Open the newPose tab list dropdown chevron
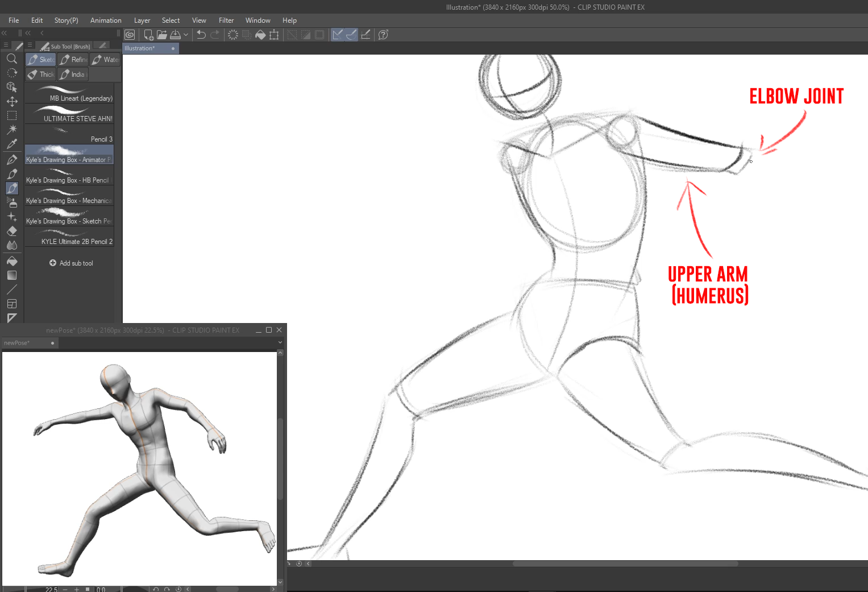The width and height of the screenshot is (868, 592). [x=280, y=342]
